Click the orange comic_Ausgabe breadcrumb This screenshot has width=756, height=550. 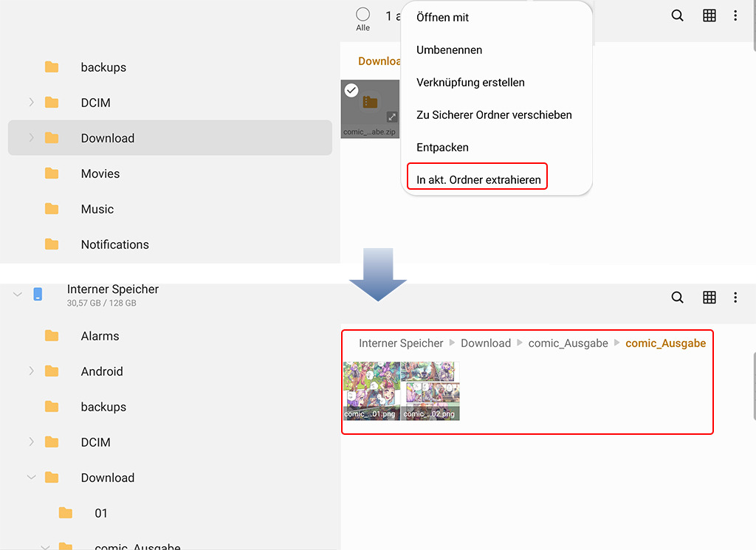[665, 343]
